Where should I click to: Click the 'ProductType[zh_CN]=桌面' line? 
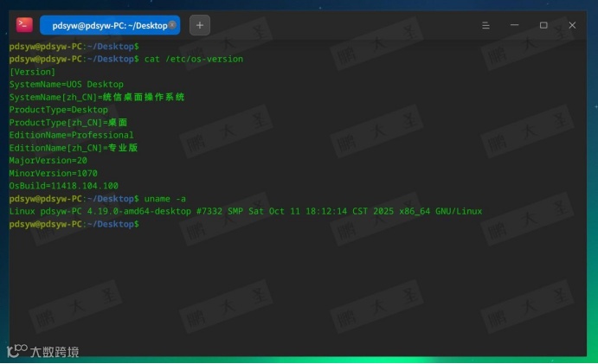68,123
